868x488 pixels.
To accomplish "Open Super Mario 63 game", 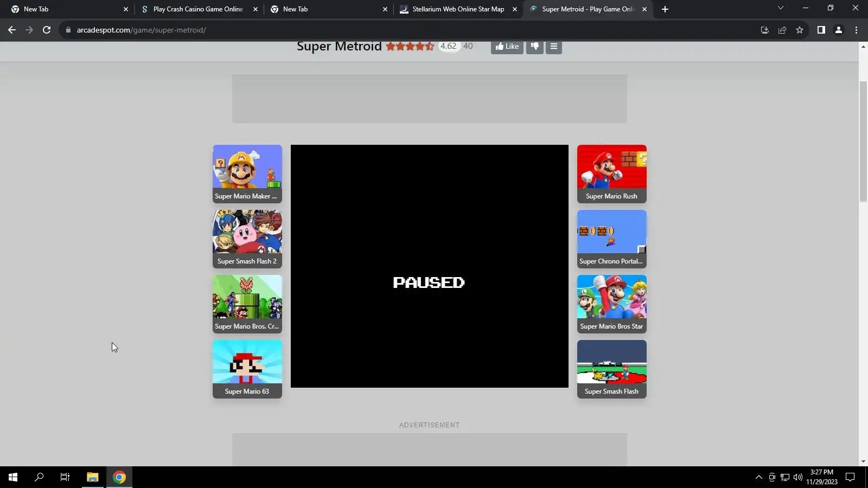I will click(x=247, y=369).
